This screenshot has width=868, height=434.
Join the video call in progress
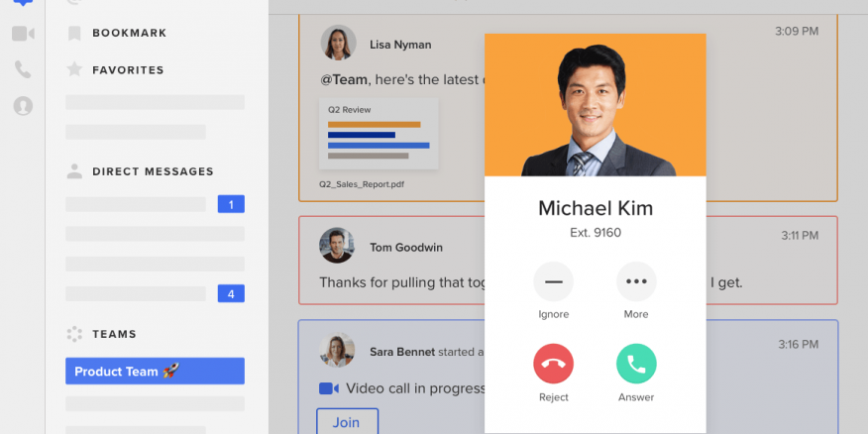(346, 422)
